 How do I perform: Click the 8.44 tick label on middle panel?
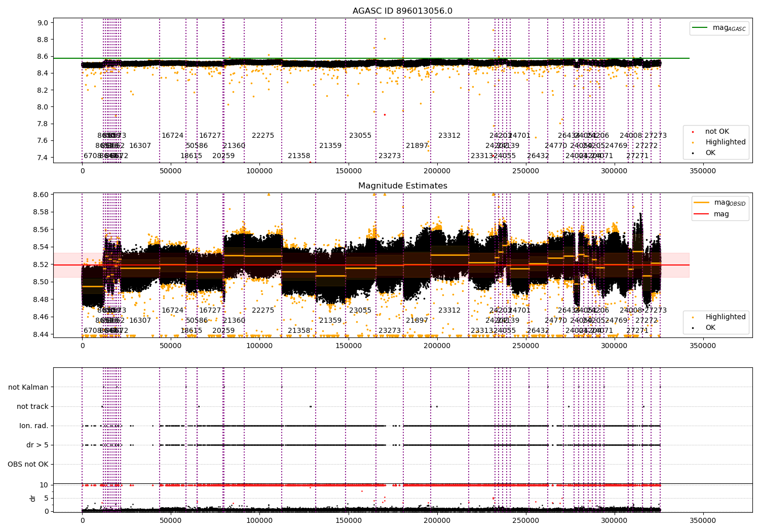41,334
